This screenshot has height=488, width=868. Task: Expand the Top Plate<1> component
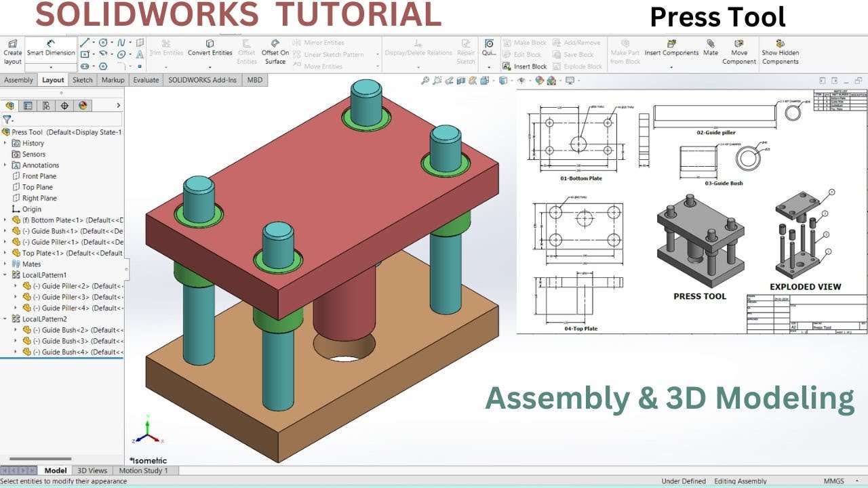click(6, 253)
